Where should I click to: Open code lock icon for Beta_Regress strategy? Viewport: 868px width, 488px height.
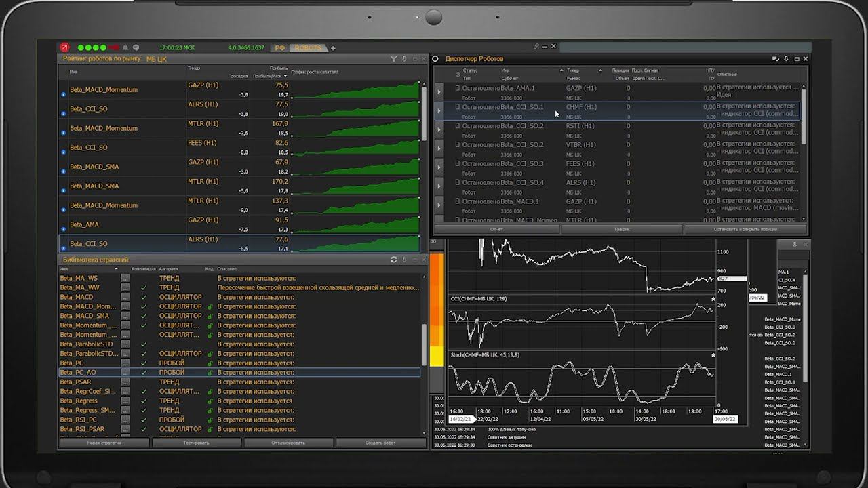coord(210,401)
